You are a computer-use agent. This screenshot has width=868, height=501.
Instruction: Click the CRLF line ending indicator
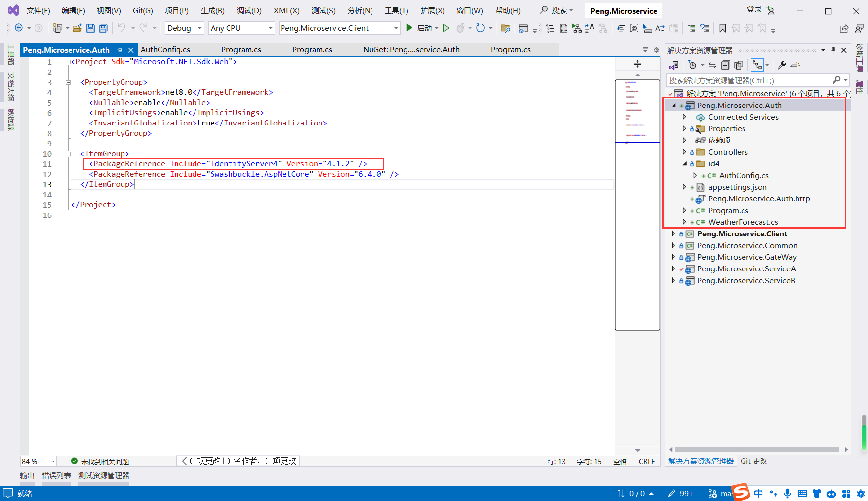pos(647,462)
